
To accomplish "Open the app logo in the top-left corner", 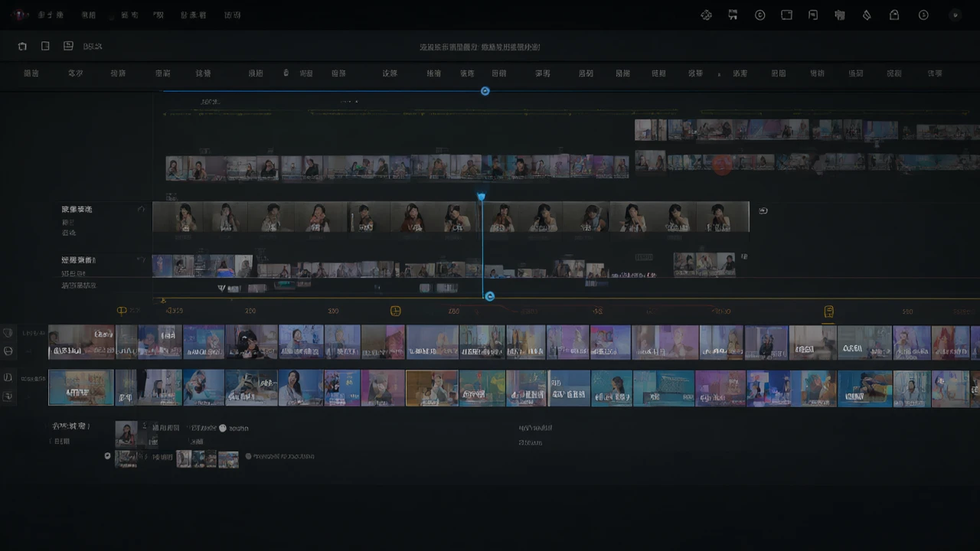I will coord(20,15).
